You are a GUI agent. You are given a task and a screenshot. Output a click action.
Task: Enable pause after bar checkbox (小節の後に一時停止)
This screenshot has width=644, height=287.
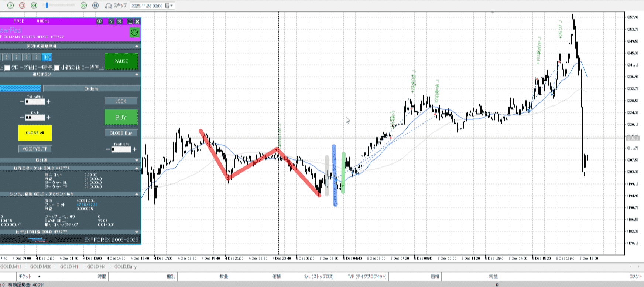pos(57,68)
